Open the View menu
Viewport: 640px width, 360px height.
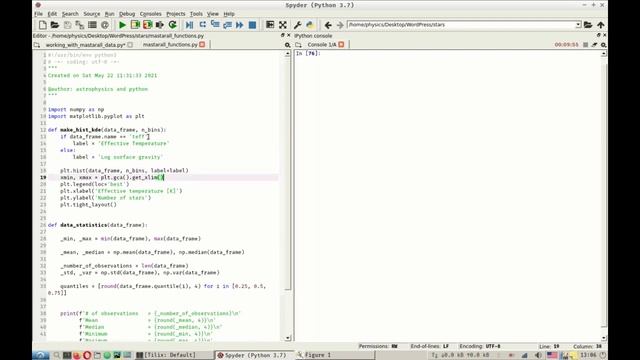pyautogui.click(x=213, y=14)
